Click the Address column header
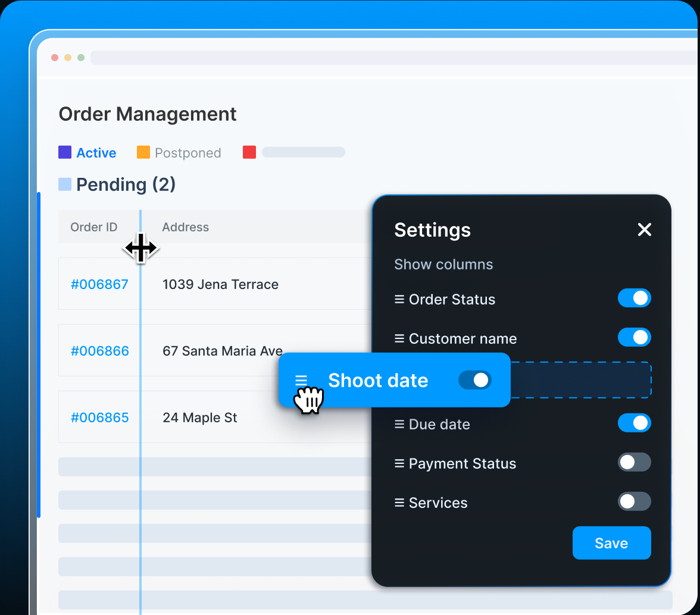700x615 pixels. pyautogui.click(x=186, y=227)
